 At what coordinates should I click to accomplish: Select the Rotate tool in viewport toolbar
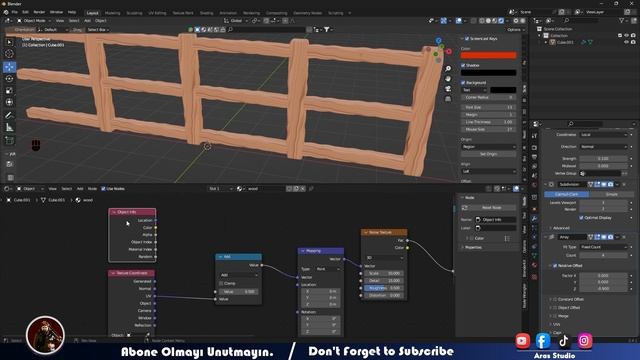9,78
